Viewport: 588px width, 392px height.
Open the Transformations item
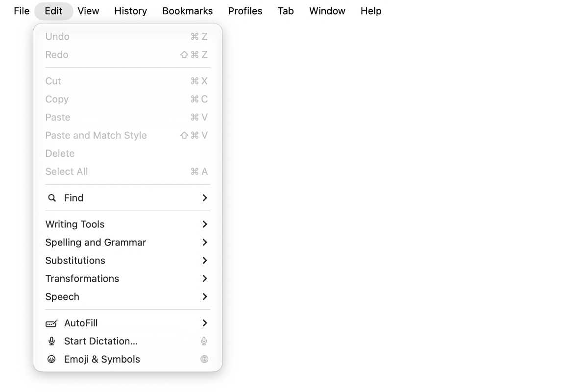point(128,279)
